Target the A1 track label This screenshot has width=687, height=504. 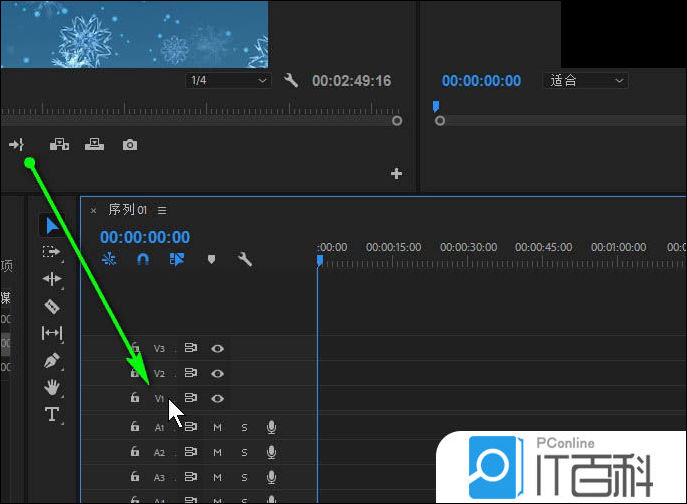[x=159, y=428]
